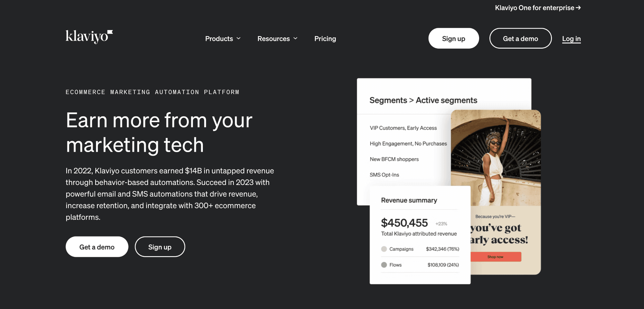Expand the Products chevron
The image size is (644, 309).
[239, 39]
